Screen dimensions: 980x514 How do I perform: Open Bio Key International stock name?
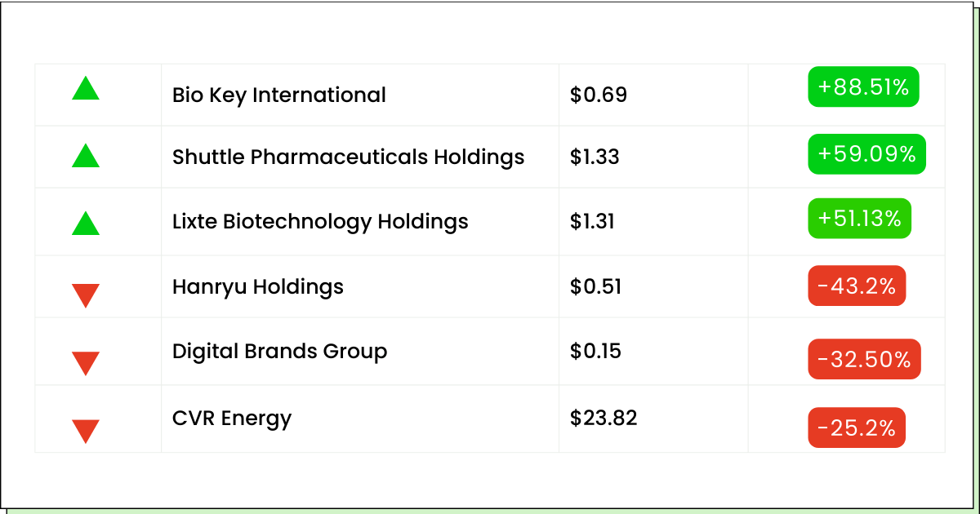pos(279,95)
